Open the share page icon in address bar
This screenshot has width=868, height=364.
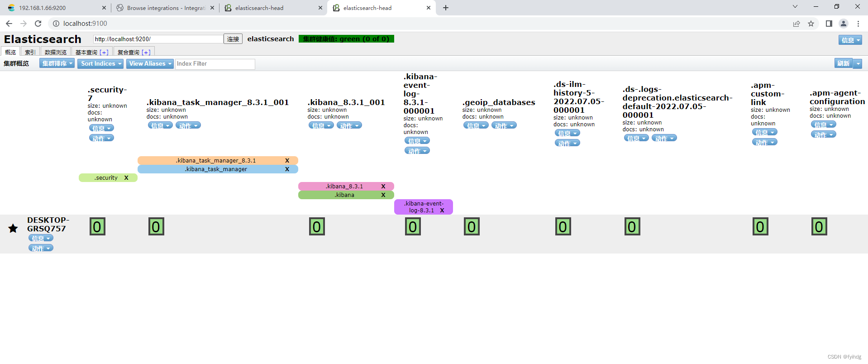click(x=796, y=24)
